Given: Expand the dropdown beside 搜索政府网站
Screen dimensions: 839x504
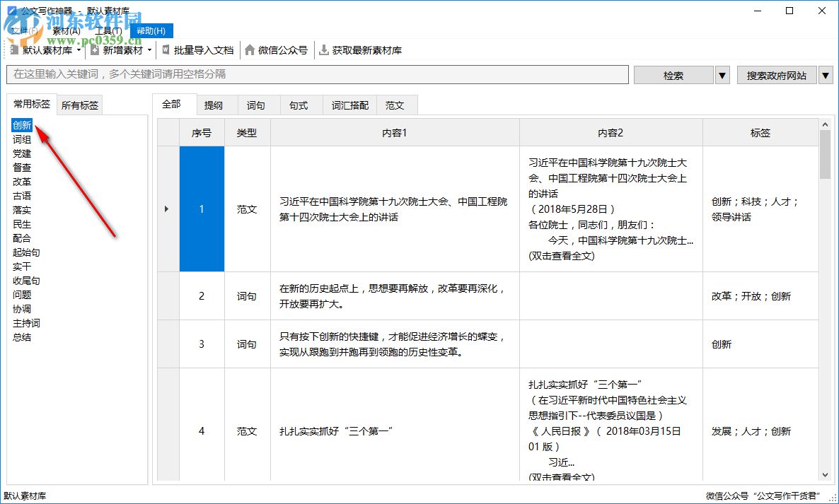Looking at the screenshot, I should coord(826,76).
